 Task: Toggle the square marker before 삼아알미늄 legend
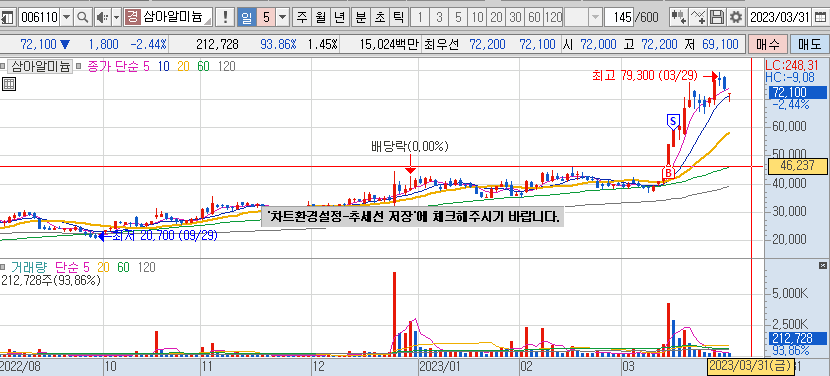pos(3,67)
